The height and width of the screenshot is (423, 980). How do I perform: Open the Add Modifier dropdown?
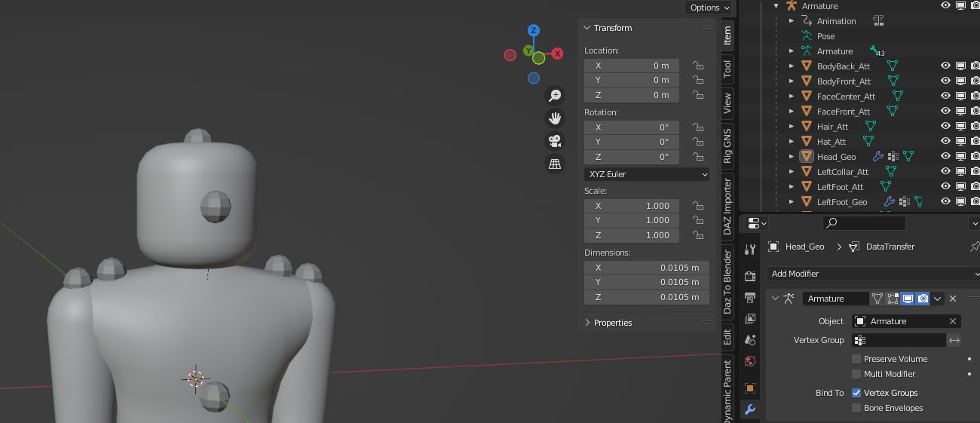(873, 274)
